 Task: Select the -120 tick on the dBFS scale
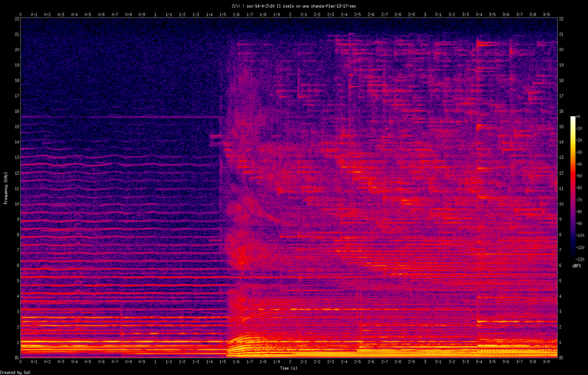[581, 259]
